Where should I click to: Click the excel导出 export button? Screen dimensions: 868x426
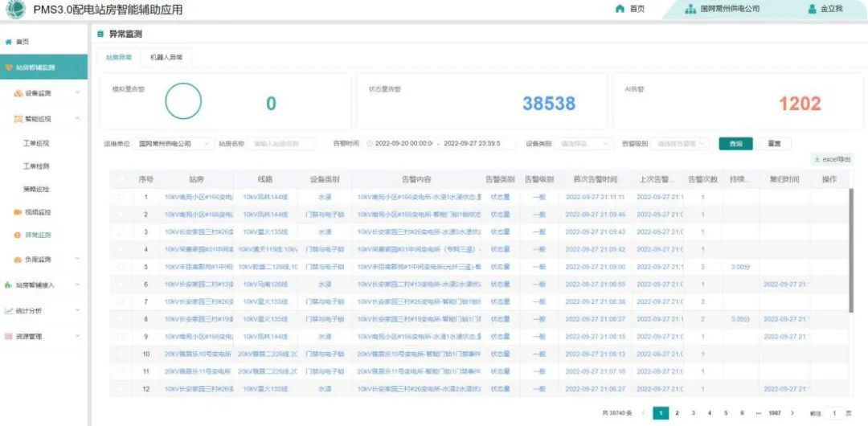point(832,159)
